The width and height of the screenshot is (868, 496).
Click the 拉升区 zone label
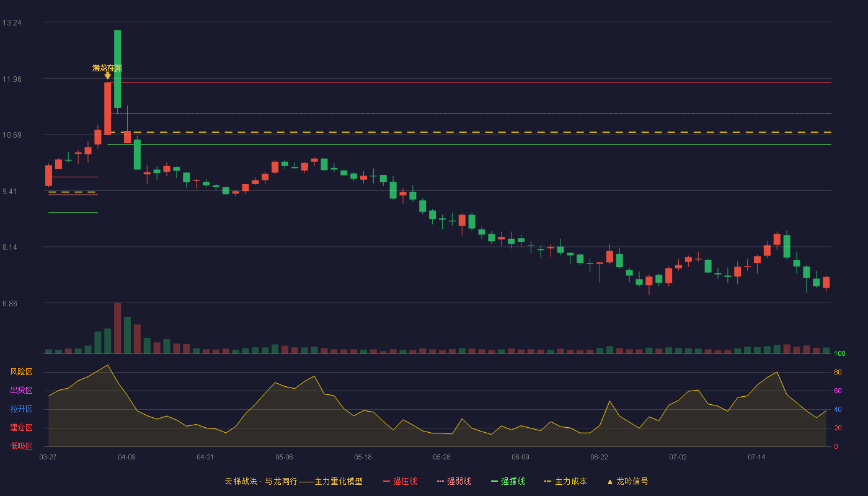[x=21, y=409]
